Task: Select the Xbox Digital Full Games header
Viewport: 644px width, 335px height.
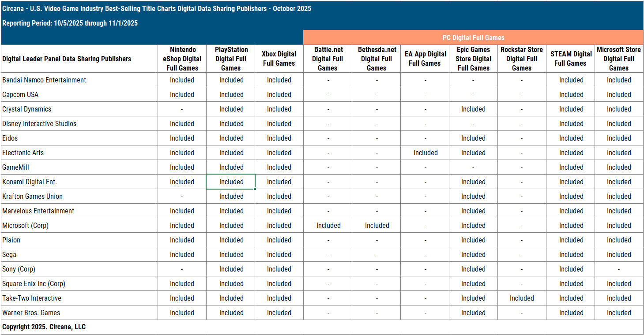Action: click(x=279, y=59)
